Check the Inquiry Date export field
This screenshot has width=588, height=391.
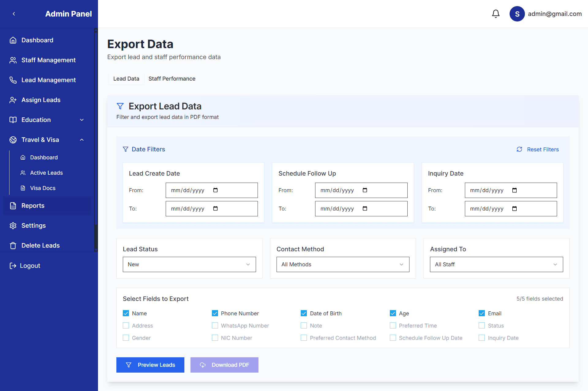point(482,338)
